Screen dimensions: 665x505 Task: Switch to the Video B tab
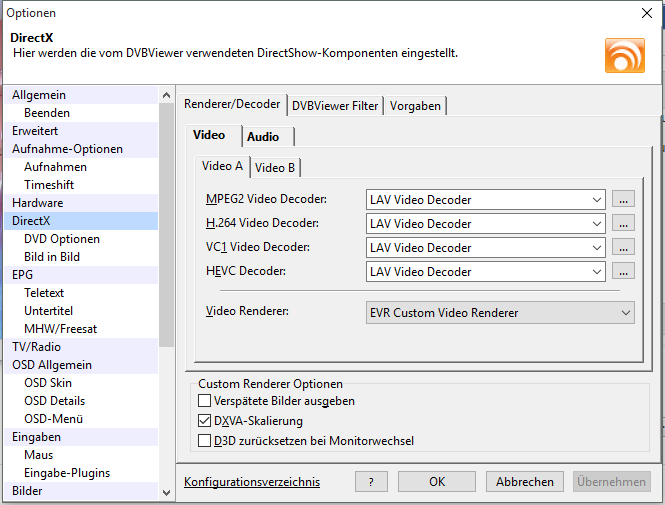(275, 167)
